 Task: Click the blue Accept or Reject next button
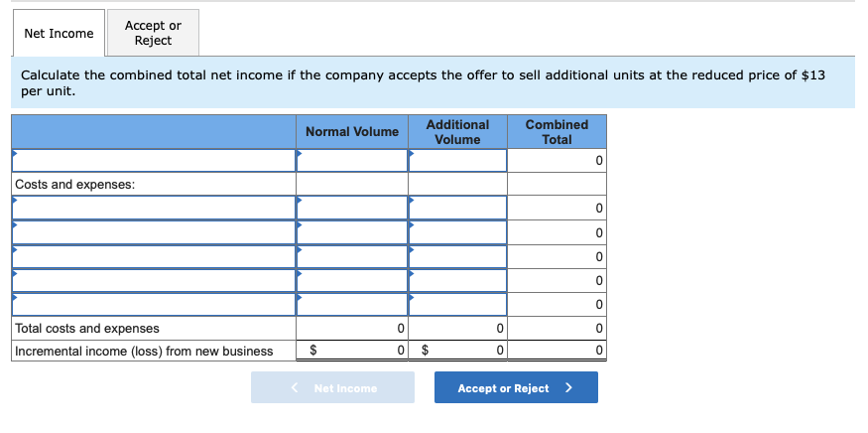pyautogui.click(x=516, y=387)
